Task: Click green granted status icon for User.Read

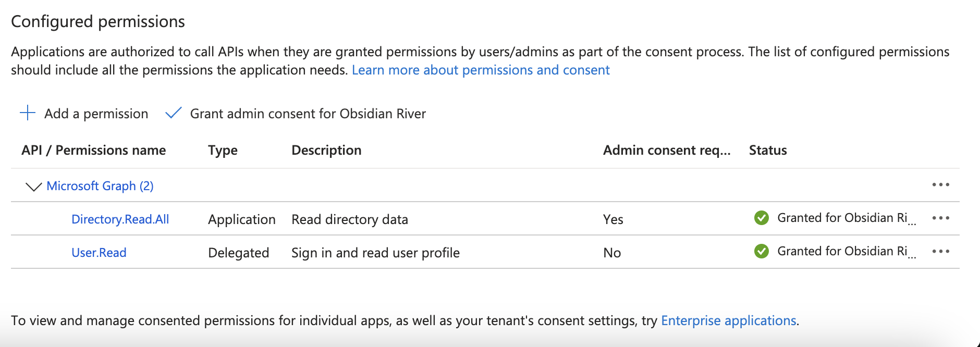Action: (x=761, y=251)
